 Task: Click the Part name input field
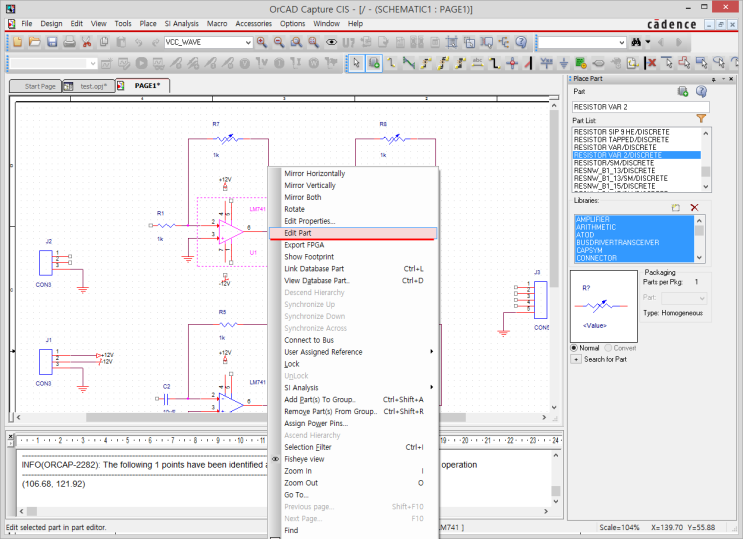[641, 107]
